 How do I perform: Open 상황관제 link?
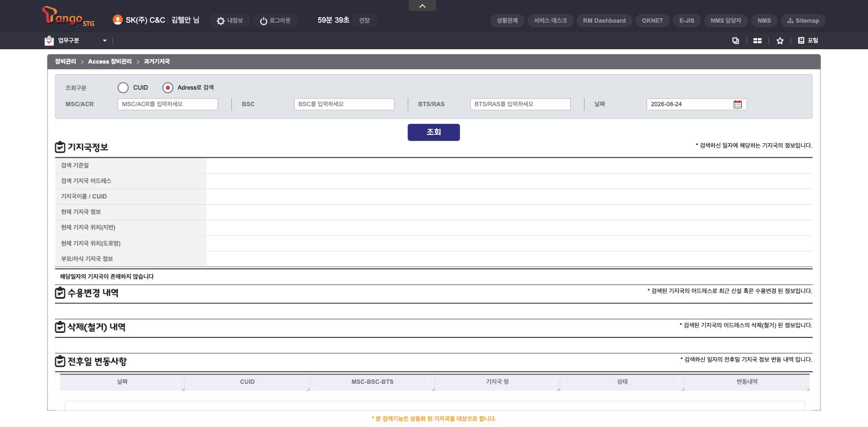click(507, 20)
